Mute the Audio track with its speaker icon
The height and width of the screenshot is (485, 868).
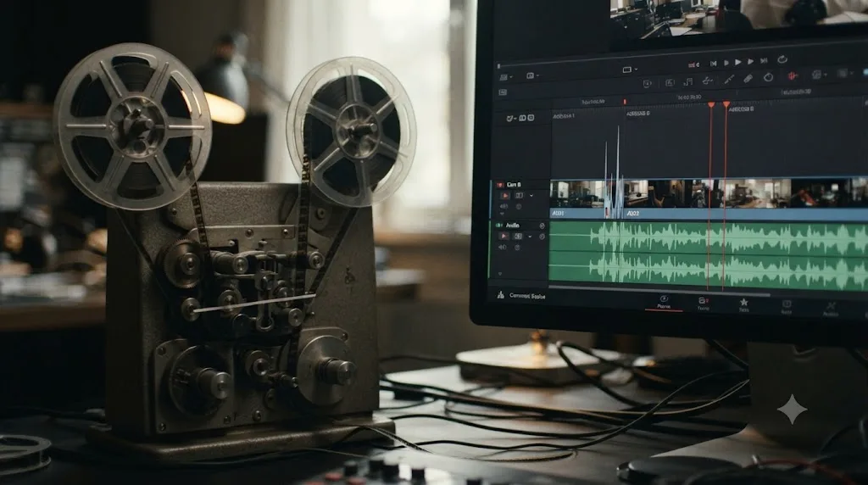(503, 247)
